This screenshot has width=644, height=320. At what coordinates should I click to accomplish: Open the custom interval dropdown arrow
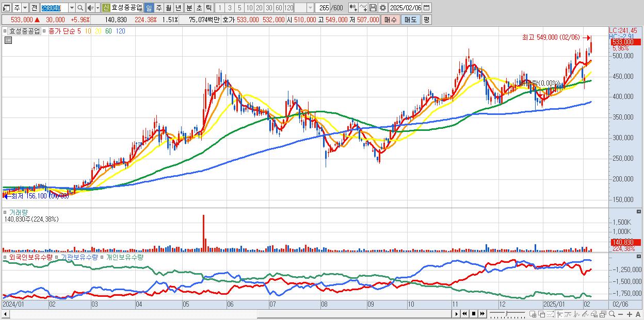(x=310, y=8)
